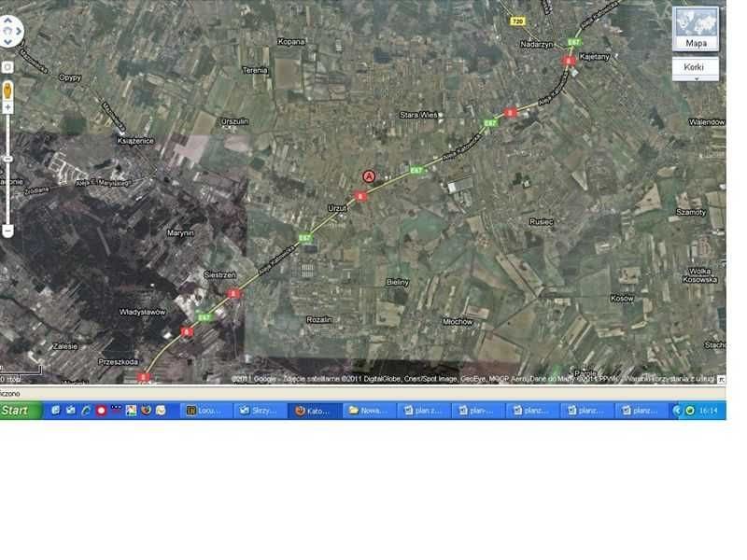Viewport: 747px width, 560px height.
Task: Click the pan right arrow on map
Action: [17, 31]
